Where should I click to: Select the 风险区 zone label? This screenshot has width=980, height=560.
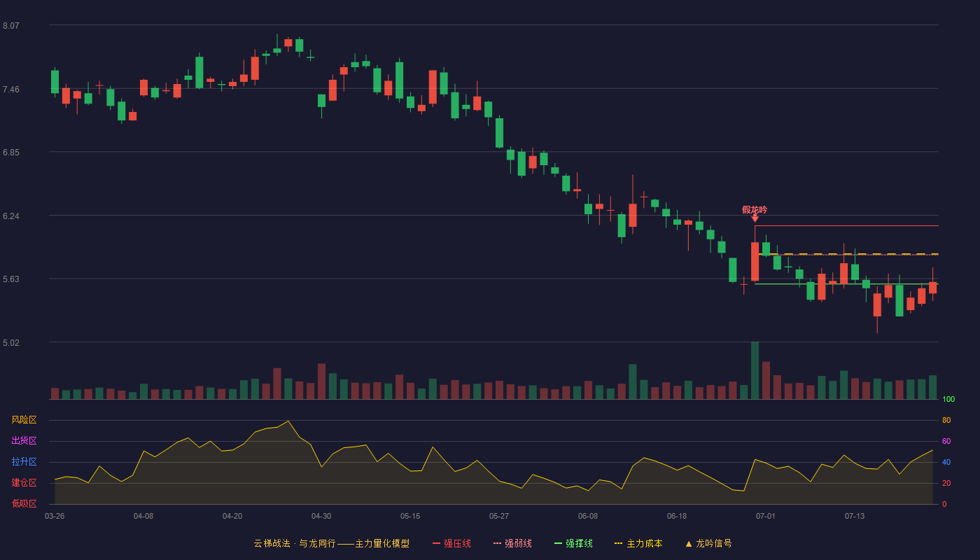pos(24,420)
